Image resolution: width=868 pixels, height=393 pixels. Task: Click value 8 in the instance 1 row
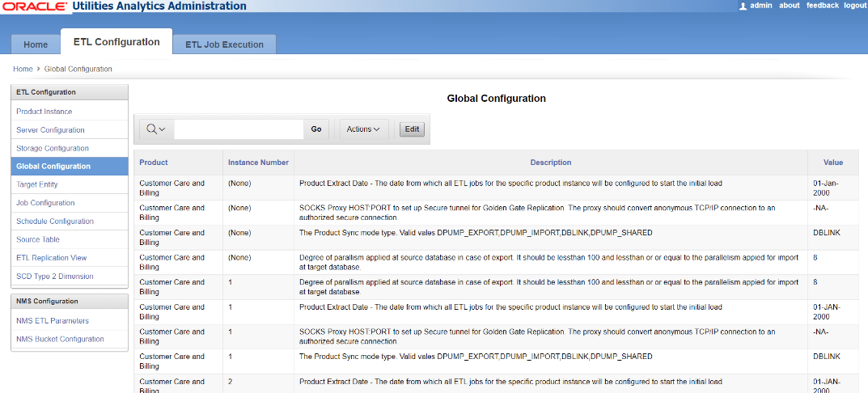[x=815, y=282]
